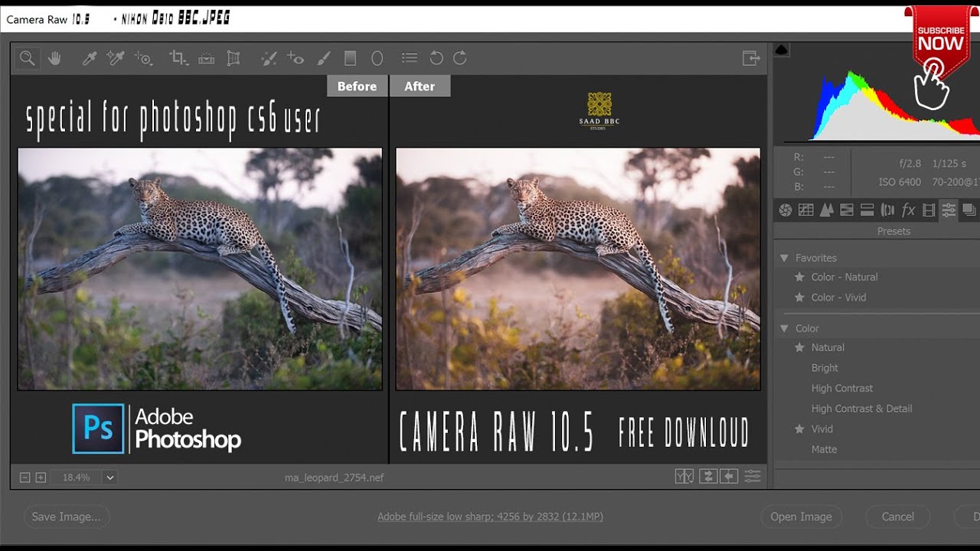Select the Graduated Filter tool
The width and height of the screenshot is (980, 551).
(x=350, y=58)
